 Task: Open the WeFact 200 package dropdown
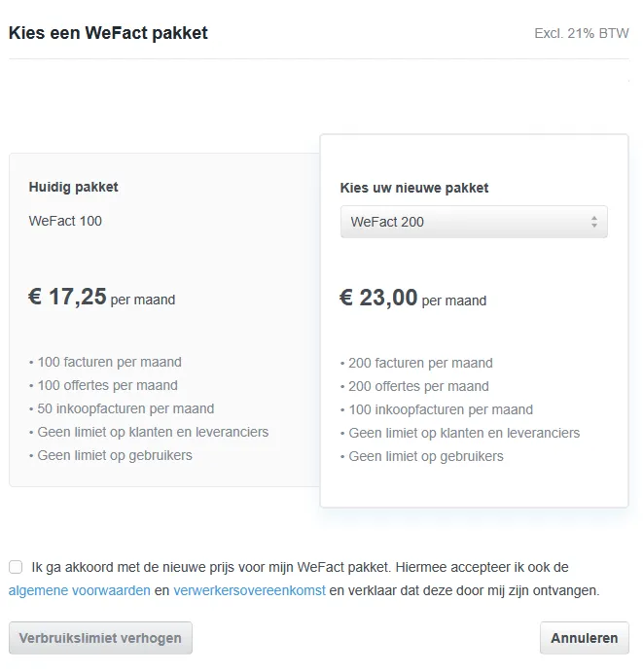tap(473, 222)
